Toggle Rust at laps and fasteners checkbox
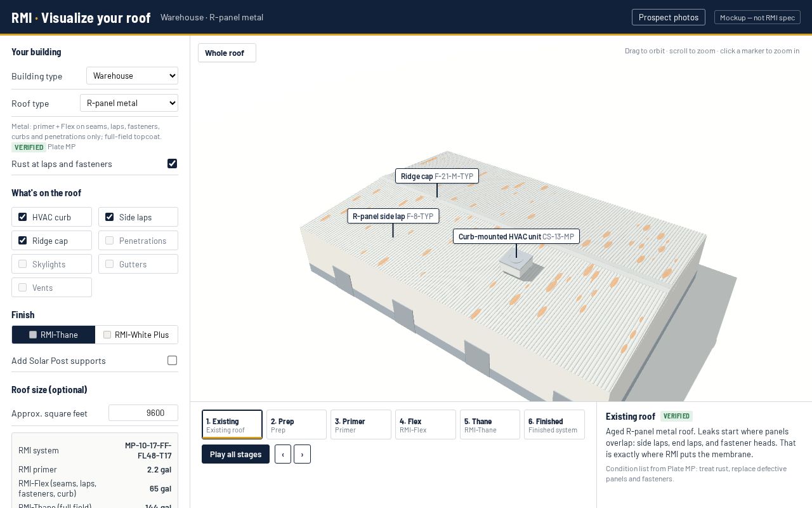 [x=172, y=164]
